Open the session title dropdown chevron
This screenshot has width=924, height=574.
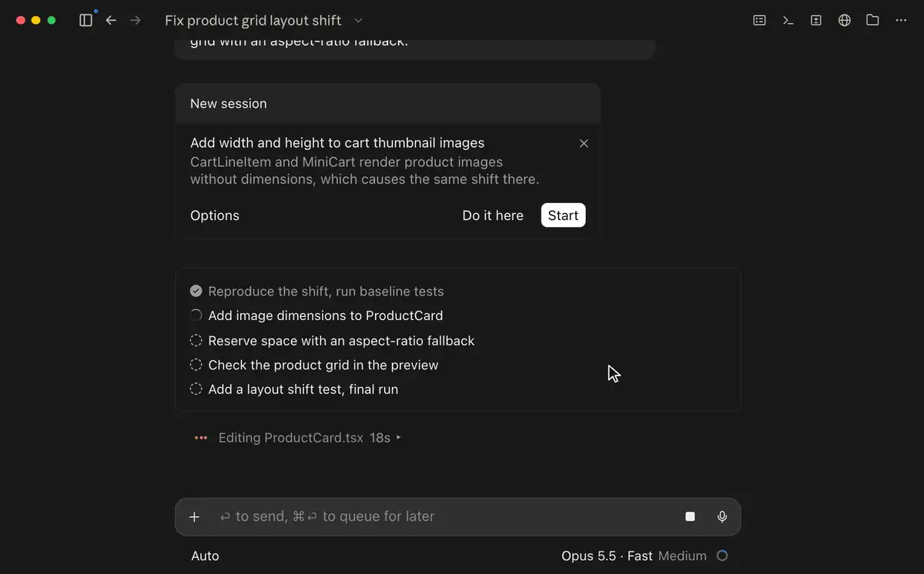(x=358, y=21)
